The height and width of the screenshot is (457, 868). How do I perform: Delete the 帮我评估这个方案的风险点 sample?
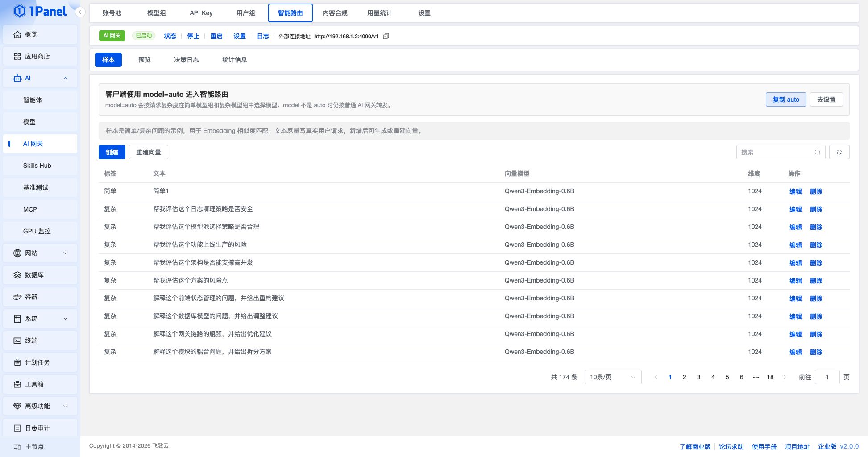click(x=816, y=281)
